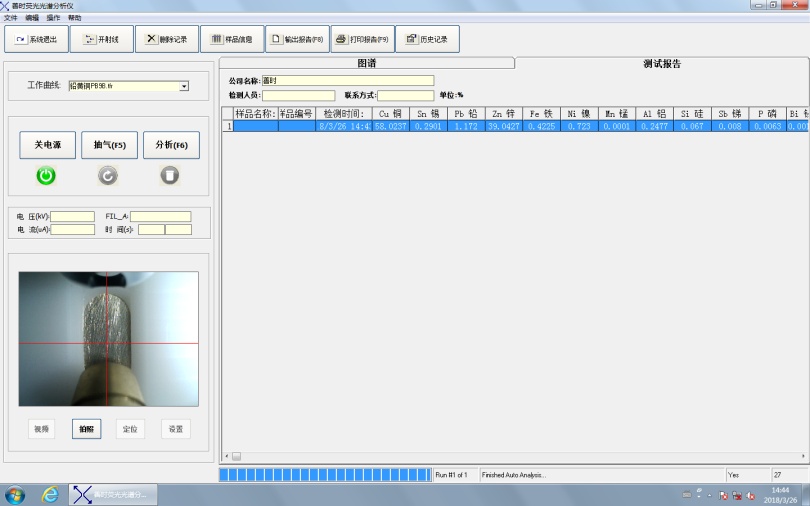Click the 视频 (video) button
810x506 pixels.
41,429
